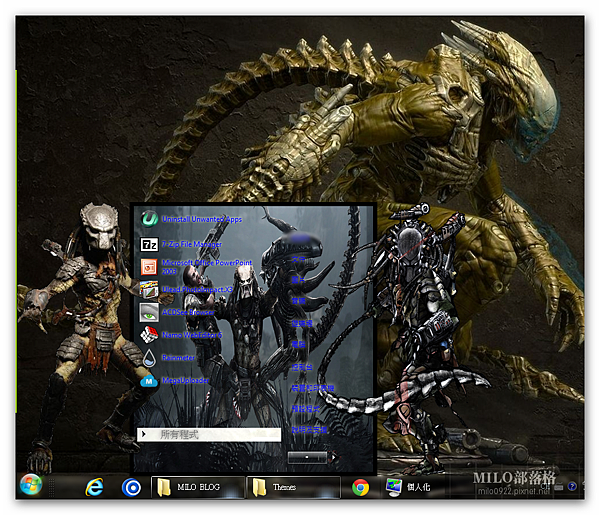Open Namo WebEditor 6 cube icon
This screenshot has width=600, height=515.
pyautogui.click(x=149, y=335)
